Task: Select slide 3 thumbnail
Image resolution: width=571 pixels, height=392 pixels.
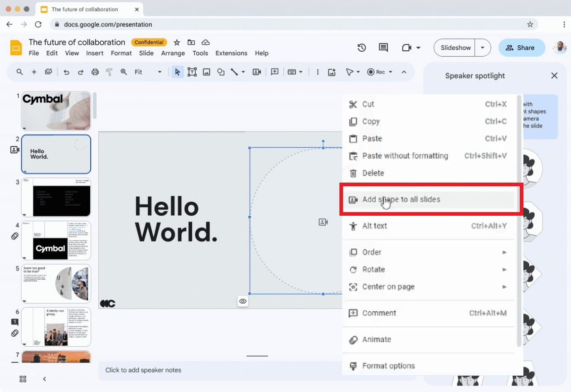Action: click(56, 197)
